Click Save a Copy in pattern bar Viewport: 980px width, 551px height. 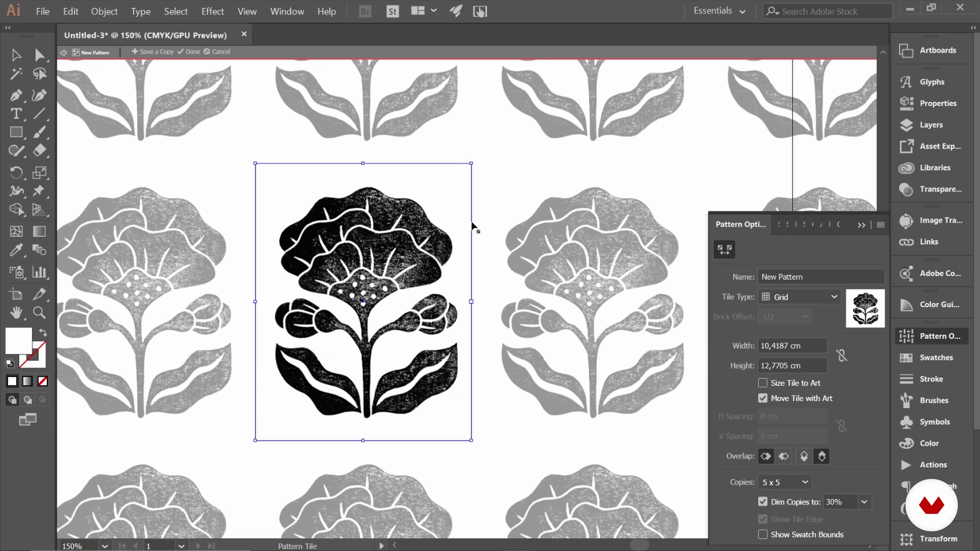pyautogui.click(x=153, y=52)
